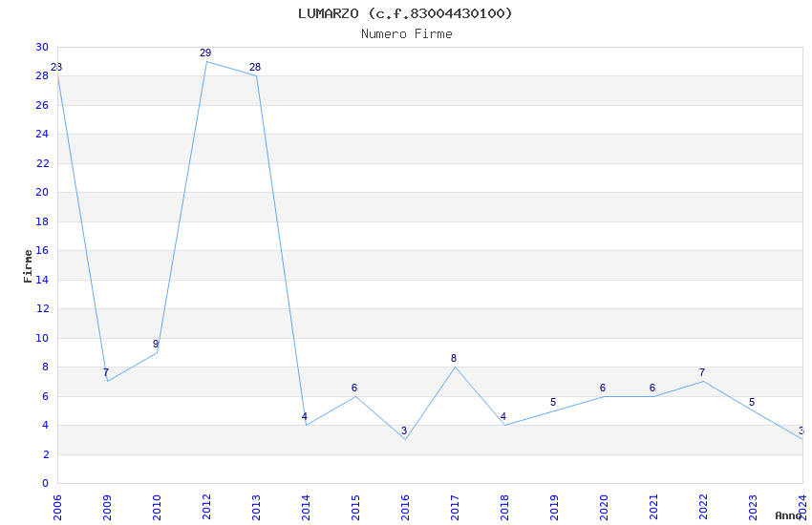Click data value "9" at the 2010 point
The image size is (812, 525).
(x=156, y=344)
